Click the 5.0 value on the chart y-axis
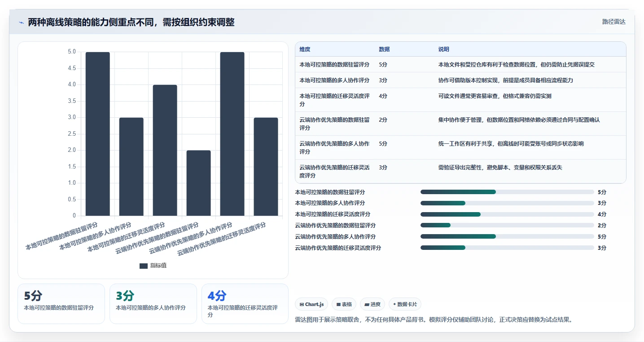The height and width of the screenshot is (342, 644). (x=72, y=52)
